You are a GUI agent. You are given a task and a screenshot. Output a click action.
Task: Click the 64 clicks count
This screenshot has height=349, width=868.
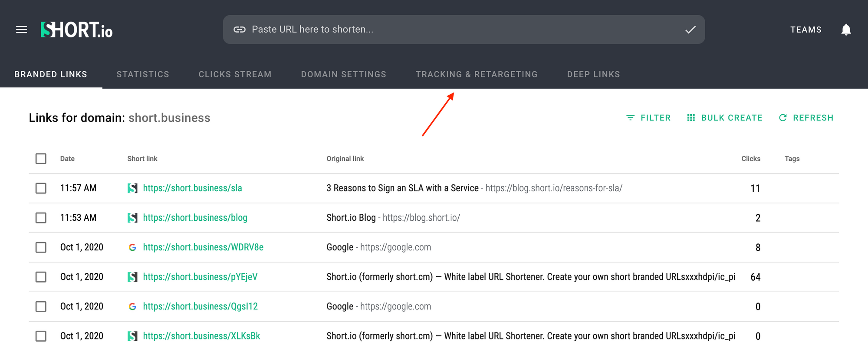tap(756, 277)
